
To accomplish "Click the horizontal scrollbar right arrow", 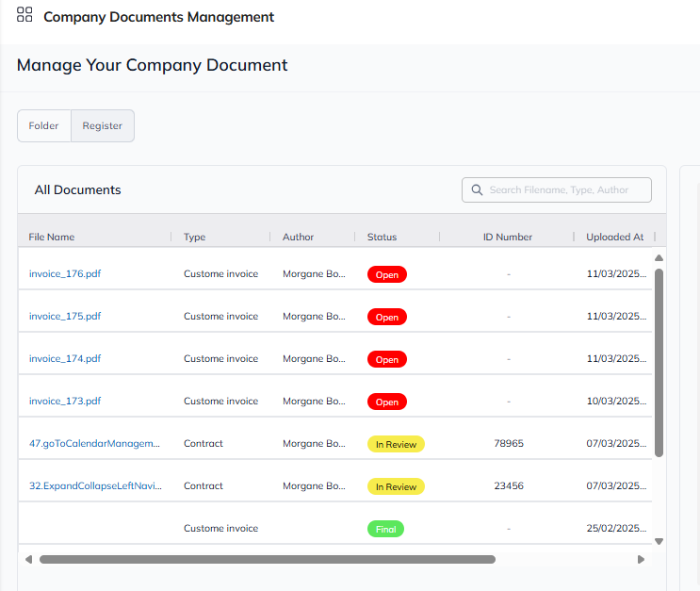I will (x=642, y=559).
